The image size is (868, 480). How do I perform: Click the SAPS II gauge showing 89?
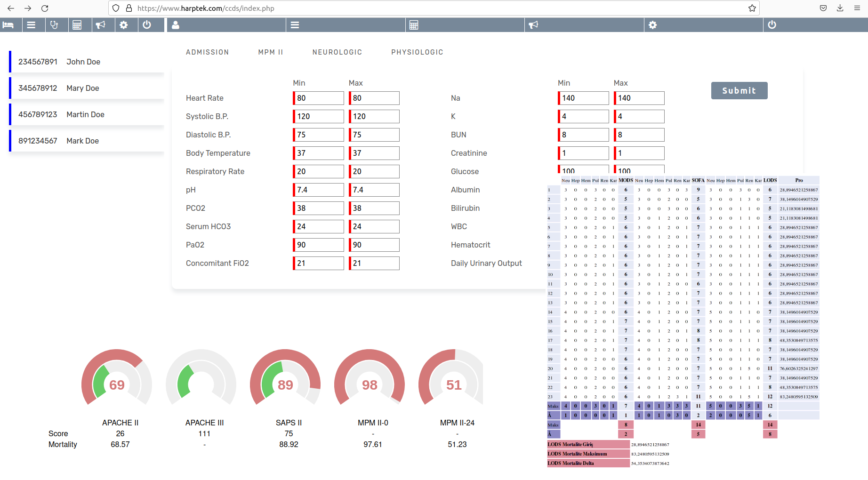(285, 378)
